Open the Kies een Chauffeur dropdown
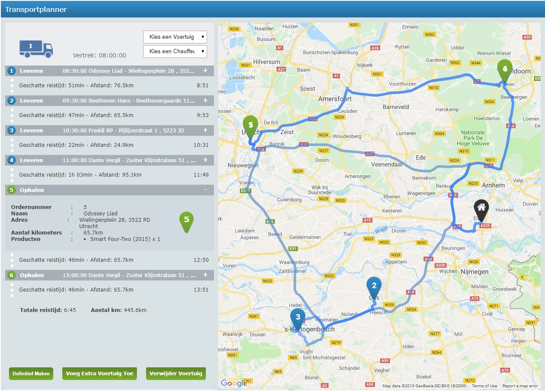 175,51
